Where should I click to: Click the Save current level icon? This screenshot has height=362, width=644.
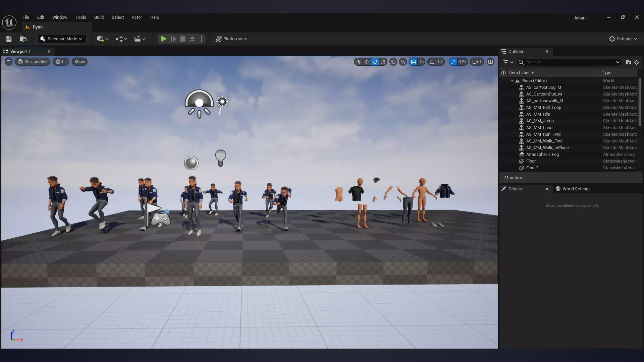point(9,39)
